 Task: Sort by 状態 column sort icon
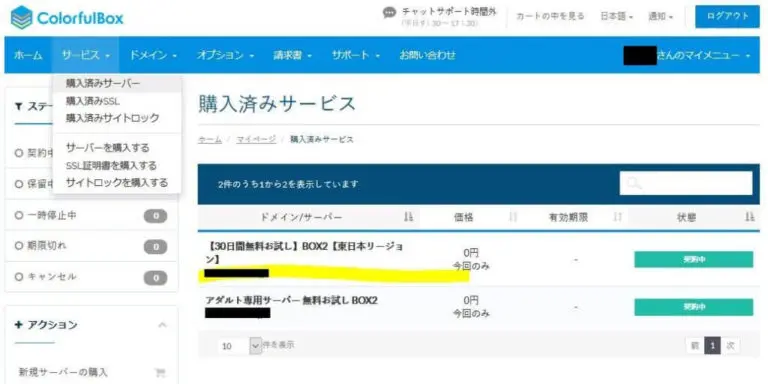pyautogui.click(x=749, y=217)
